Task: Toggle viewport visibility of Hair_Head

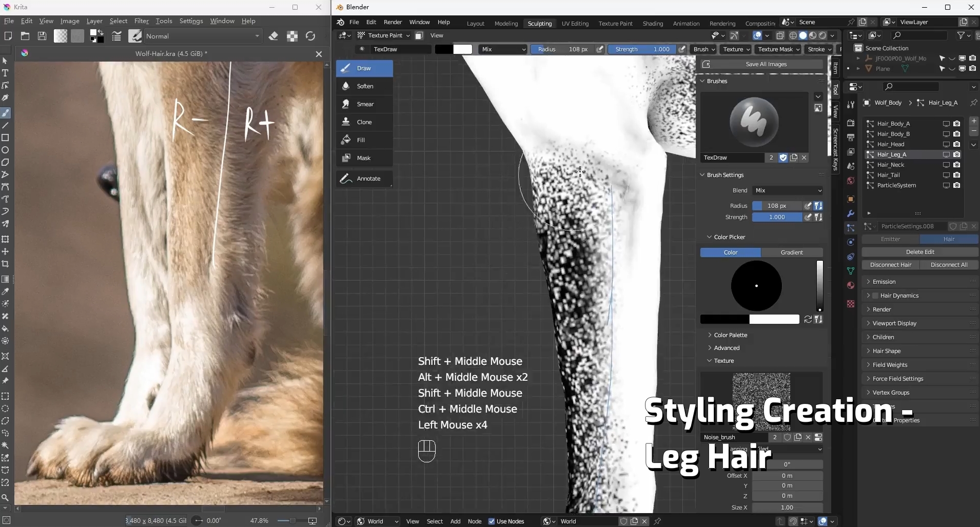Action: (946, 144)
